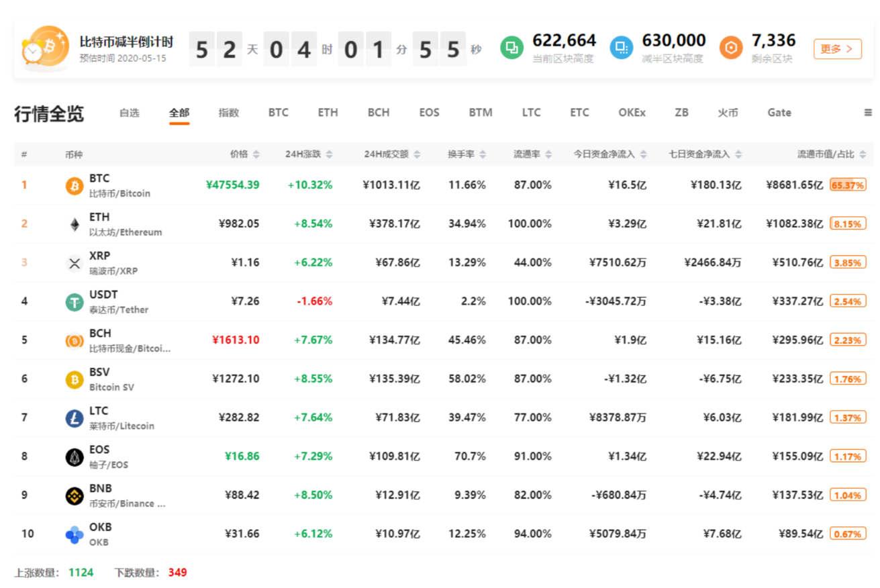Select the 全部 tab
Viewport: 880px width, 588px height.
click(179, 113)
